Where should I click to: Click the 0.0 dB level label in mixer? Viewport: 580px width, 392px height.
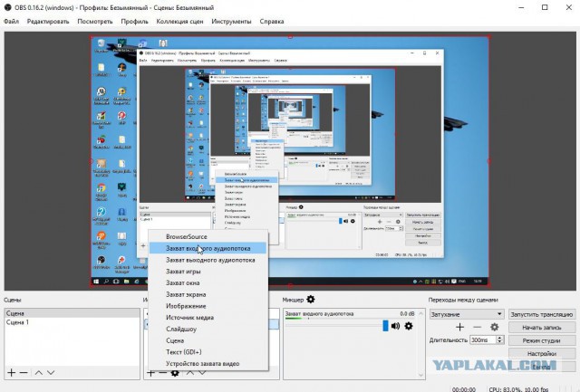coord(407,313)
